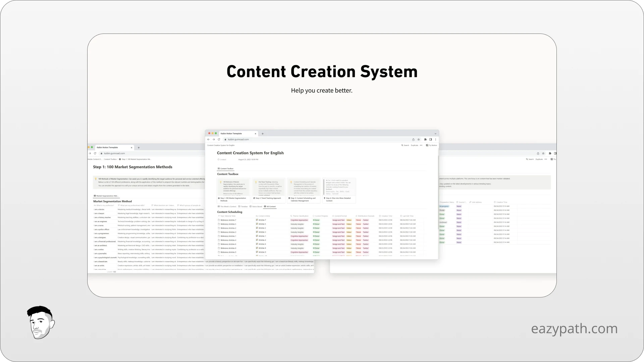Switch to the Timeline tab
The height and width of the screenshot is (362, 644).
(x=243, y=207)
